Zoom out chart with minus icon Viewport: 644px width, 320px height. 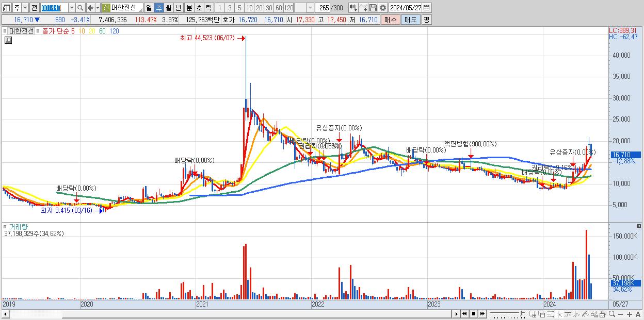point(620,314)
